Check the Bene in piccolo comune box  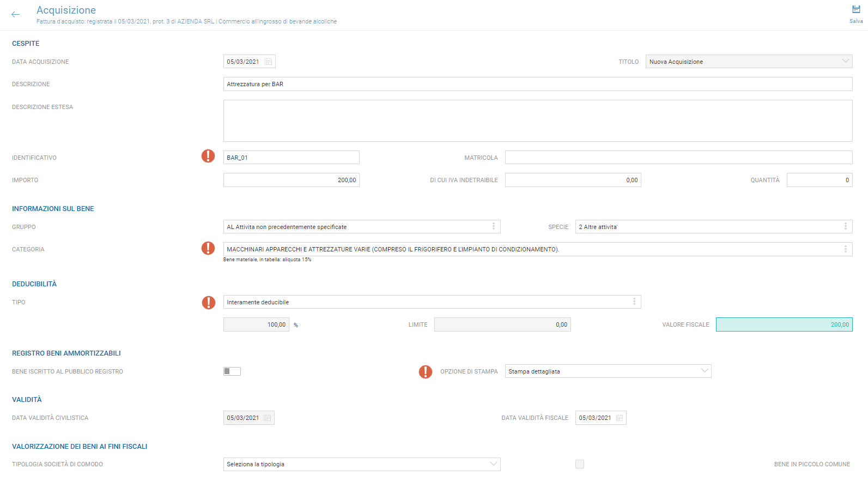pyautogui.click(x=580, y=464)
